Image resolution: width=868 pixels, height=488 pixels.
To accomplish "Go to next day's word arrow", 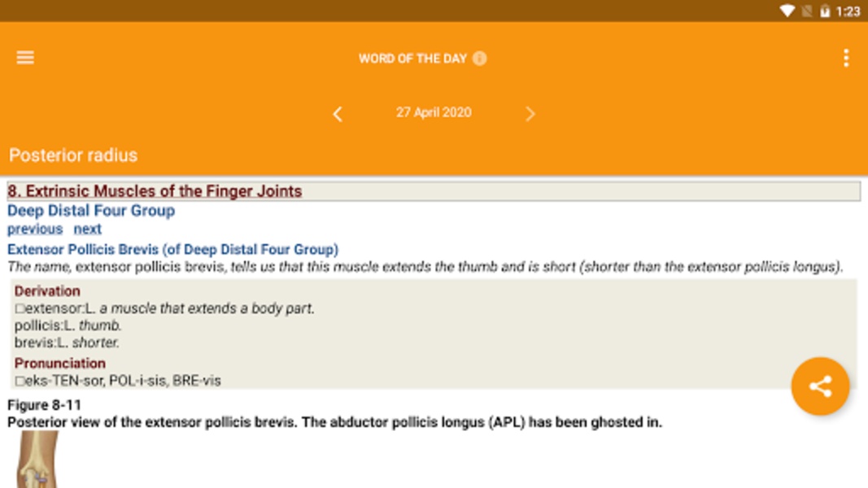I will (x=530, y=113).
